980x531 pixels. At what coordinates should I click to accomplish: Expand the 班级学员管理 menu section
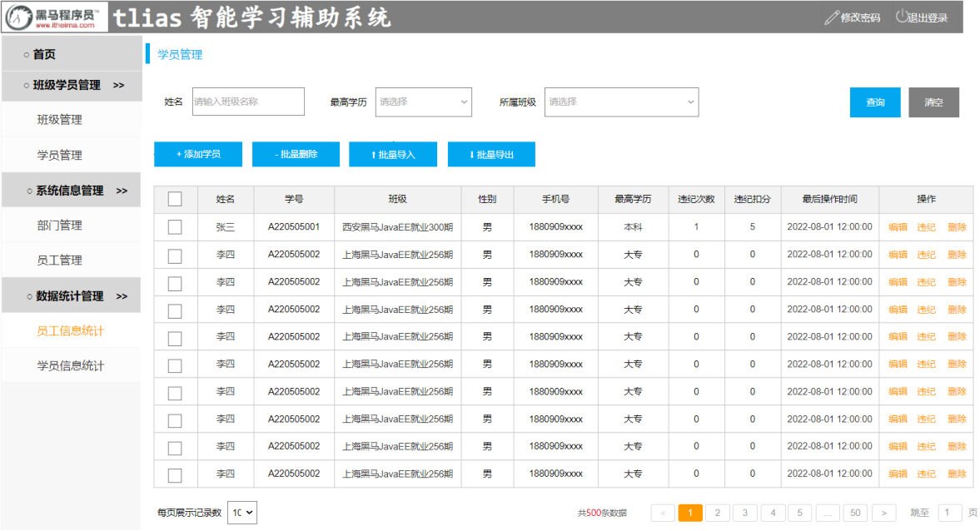click(72, 86)
